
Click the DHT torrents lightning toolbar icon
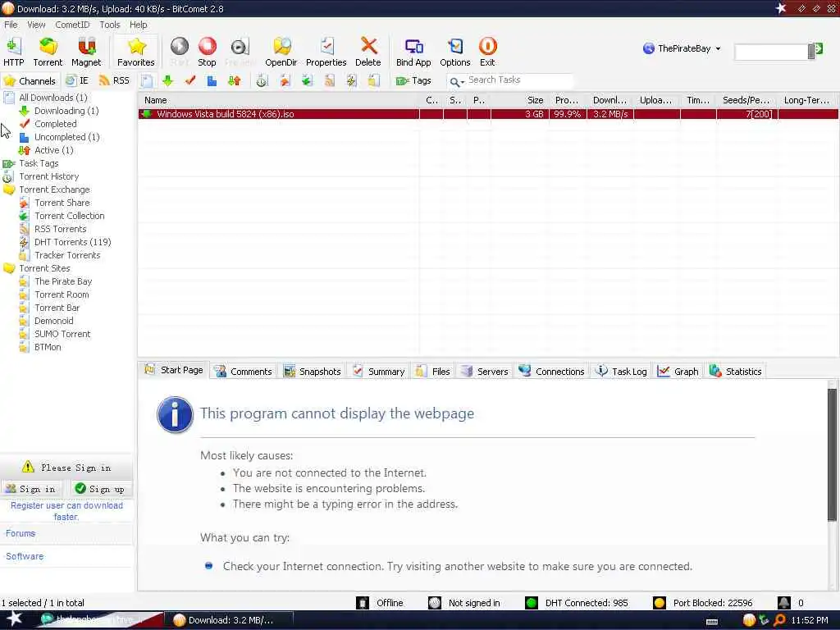(351, 81)
